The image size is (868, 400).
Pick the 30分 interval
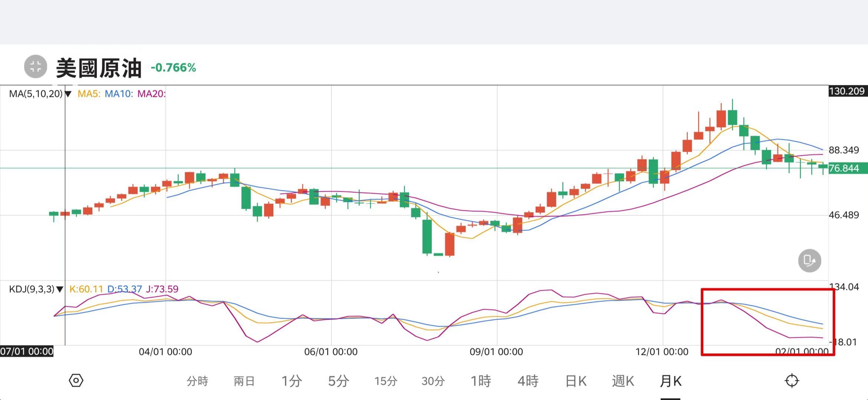433,381
